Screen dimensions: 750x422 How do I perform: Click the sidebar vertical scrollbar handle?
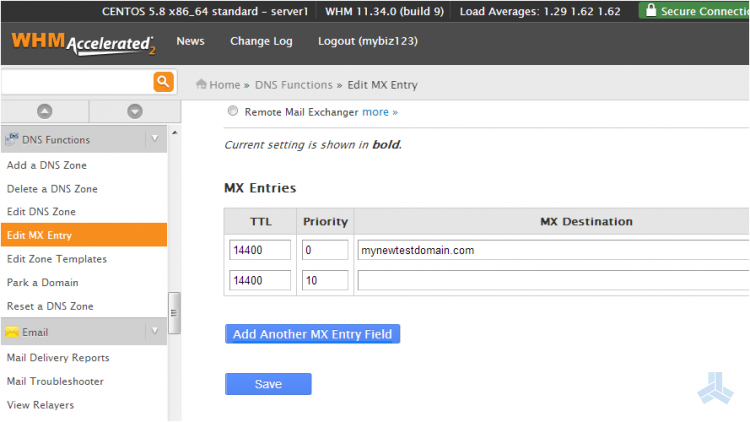tap(174, 312)
